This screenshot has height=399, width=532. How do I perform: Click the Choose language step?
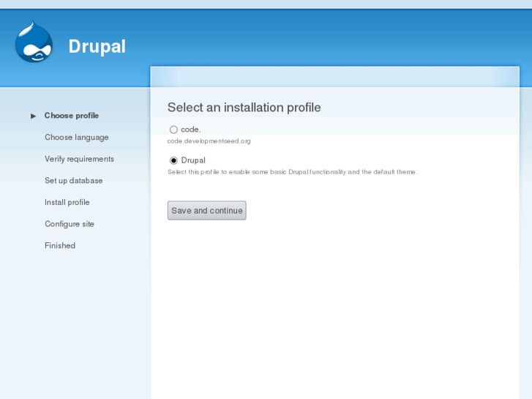(77, 138)
